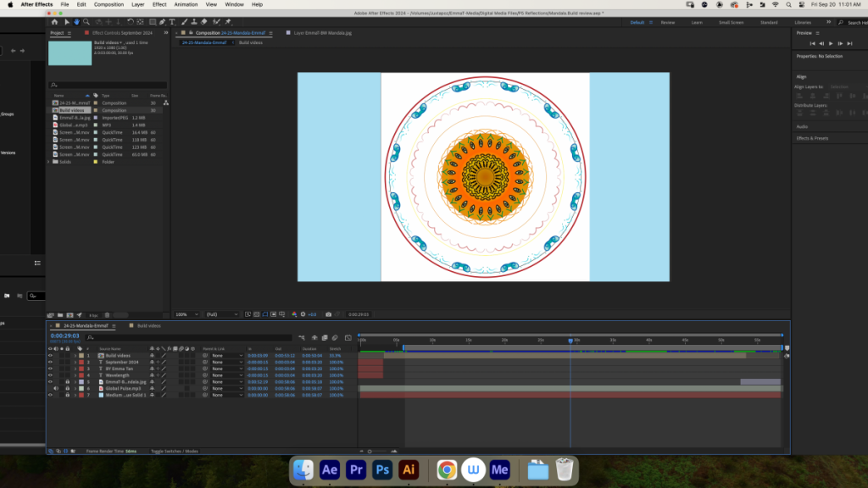This screenshot has height=488, width=868.
Task: Select the Pen tool
Action: pos(162,21)
